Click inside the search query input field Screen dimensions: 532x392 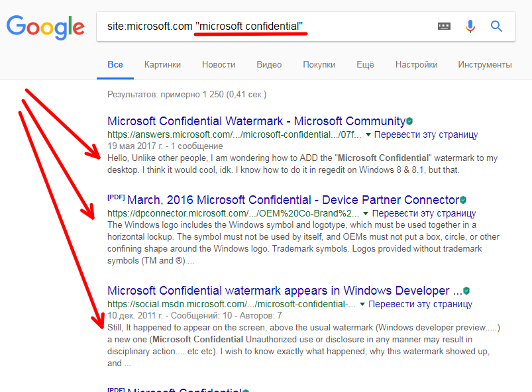pos(265,26)
